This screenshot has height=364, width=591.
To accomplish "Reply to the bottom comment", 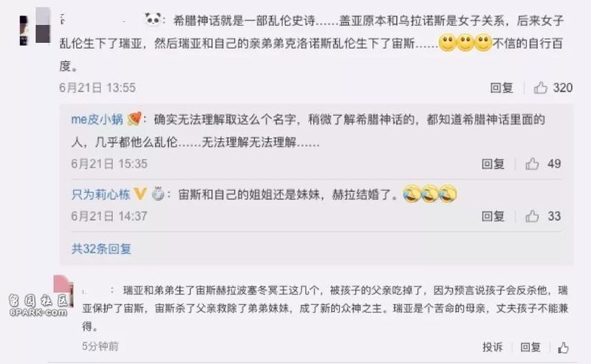I will (x=530, y=347).
